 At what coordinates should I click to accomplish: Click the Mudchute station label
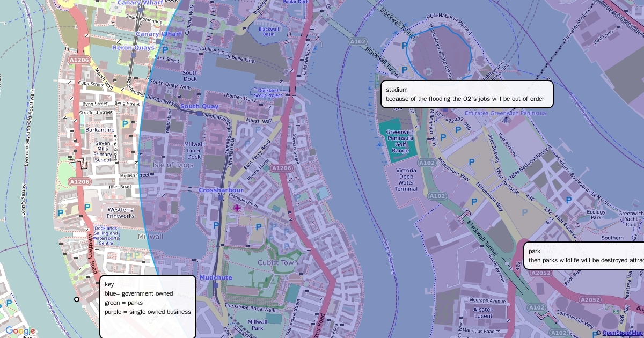coord(216,277)
